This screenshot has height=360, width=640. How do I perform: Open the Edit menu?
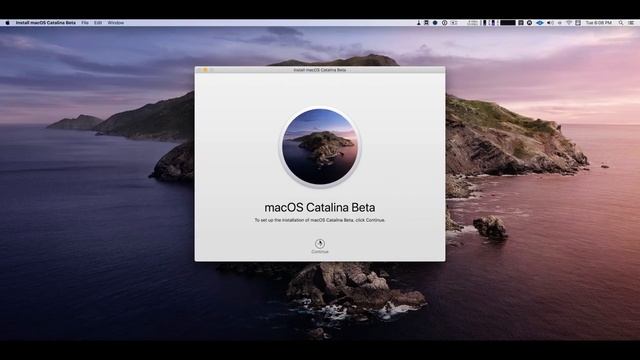click(98, 23)
